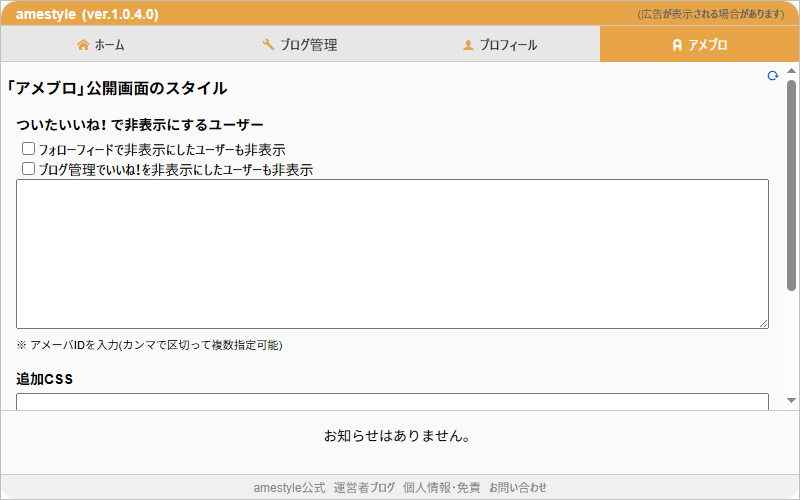Grab the text area resize handle
800x500 pixels.
pyautogui.click(x=763, y=323)
